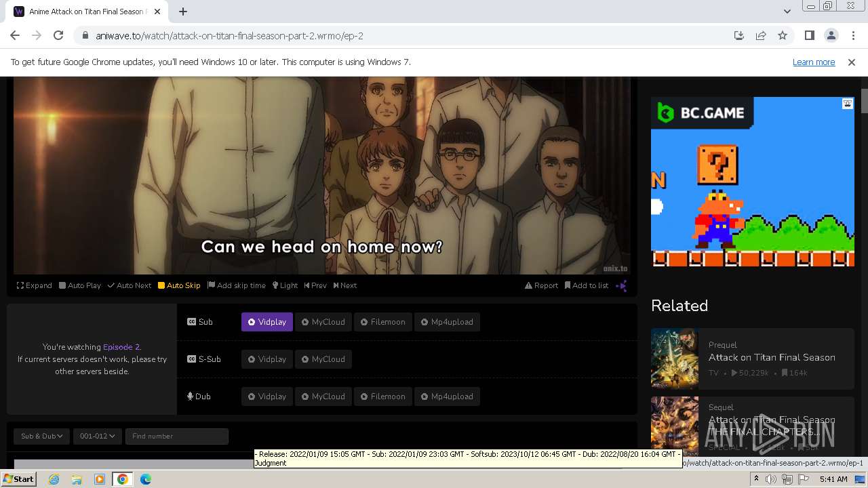
Task: Open Chrome three-dot menu
Action: (x=853, y=36)
